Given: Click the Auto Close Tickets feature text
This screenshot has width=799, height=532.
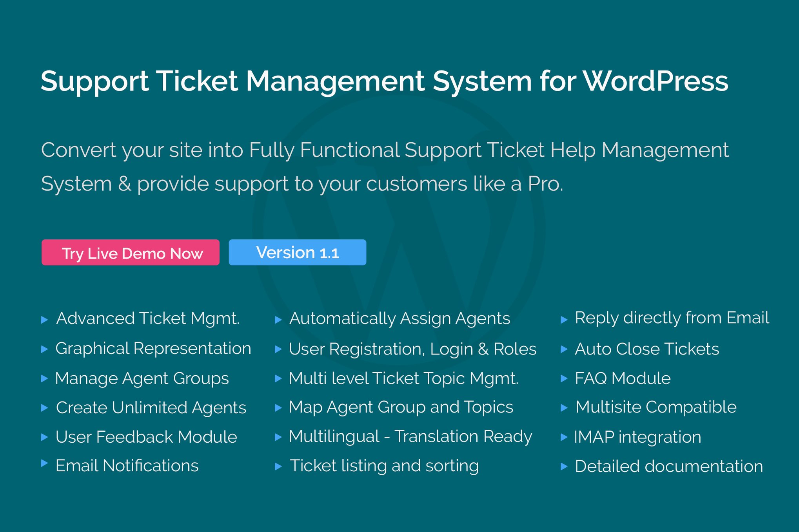Looking at the screenshot, I should pyautogui.click(x=647, y=349).
